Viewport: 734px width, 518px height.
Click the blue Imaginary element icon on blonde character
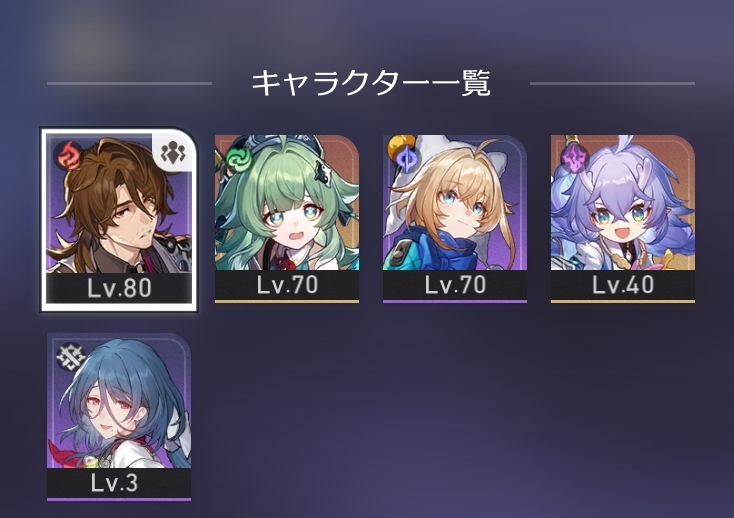coord(405,160)
